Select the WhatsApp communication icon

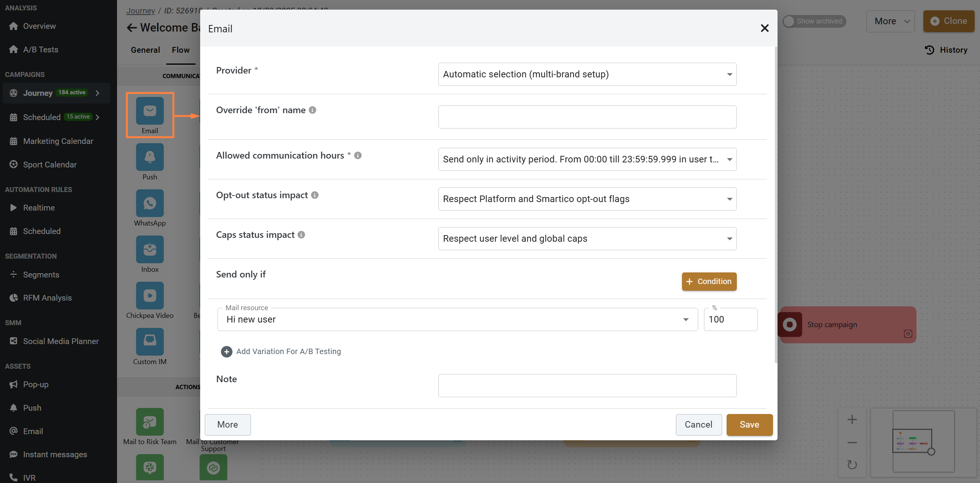point(150,203)
